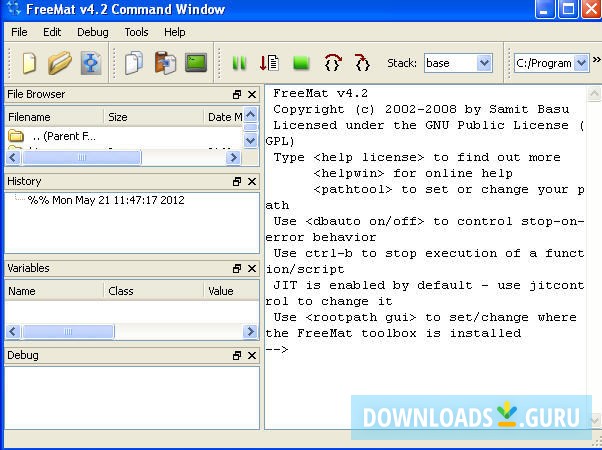
Task: Click the Parent Folder icon in File Browser
Action: pos(16,136)
